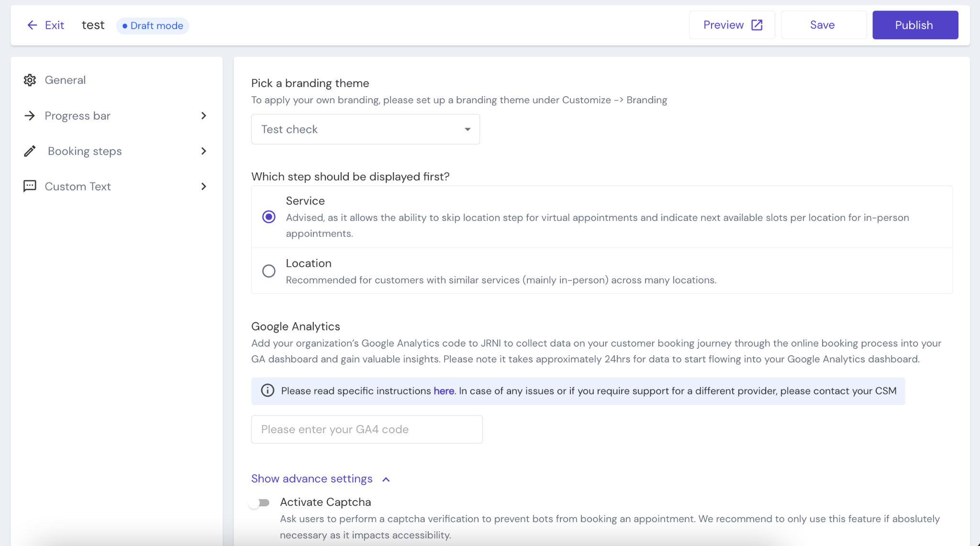Click the General gear icon
Viewport: 980px width, 546px height.
pos(30,80)
